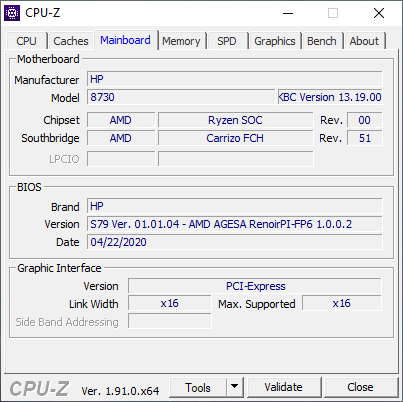
Task: Select the Memory tab
Action: (181, 41)
